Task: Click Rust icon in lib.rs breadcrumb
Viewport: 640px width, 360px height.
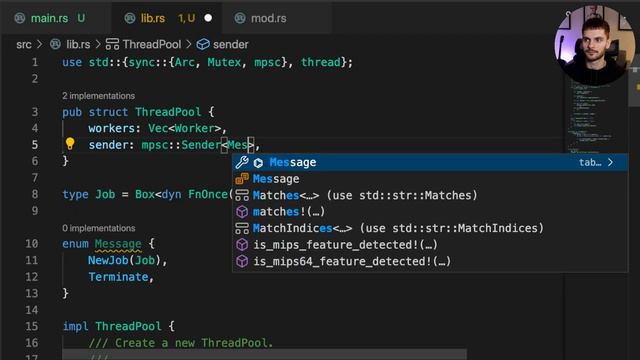Action: [56, 44]
